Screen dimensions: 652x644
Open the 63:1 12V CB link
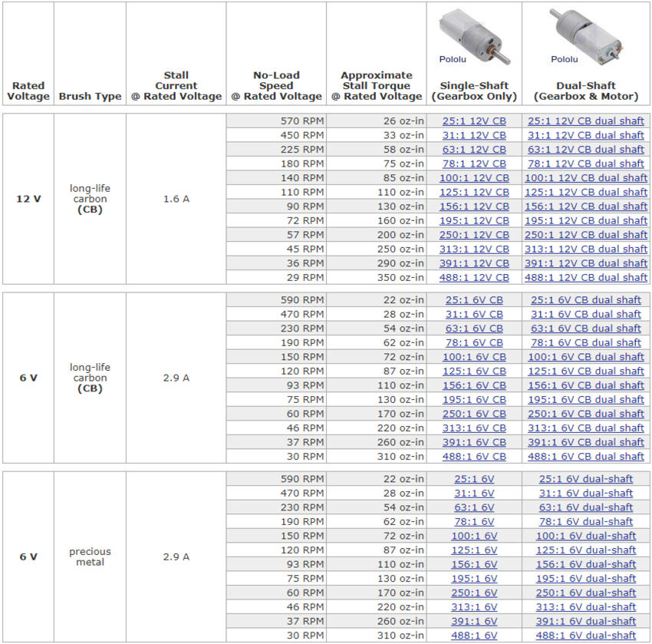coord(474,150)
